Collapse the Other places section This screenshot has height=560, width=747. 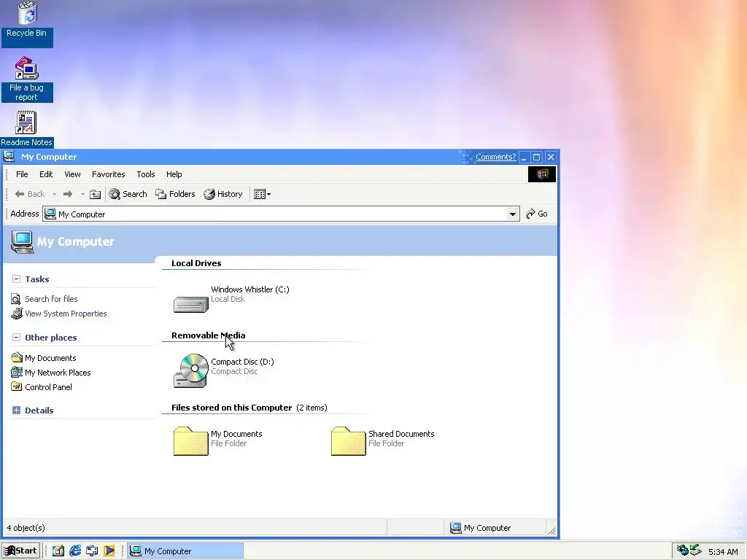(16, 337)
